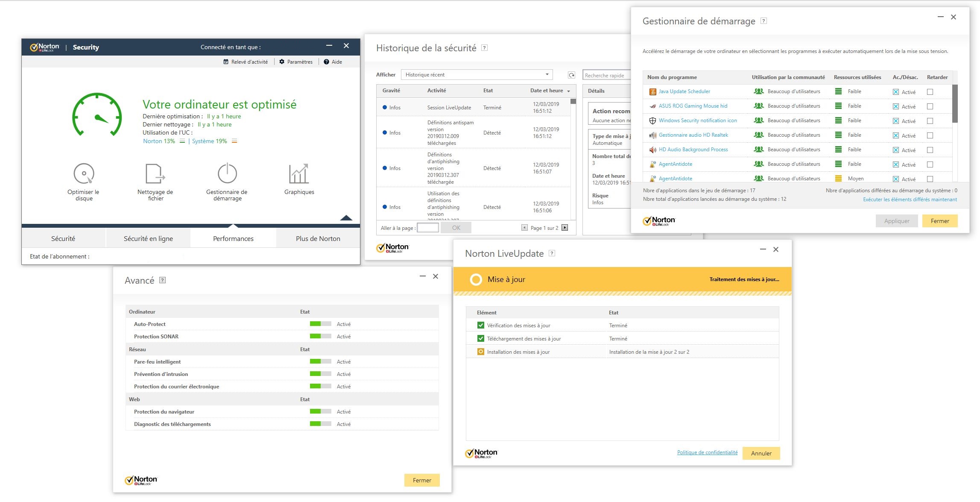
Task: Switch to Sécurité en ligne tab
Action: [x=148, y=238]
